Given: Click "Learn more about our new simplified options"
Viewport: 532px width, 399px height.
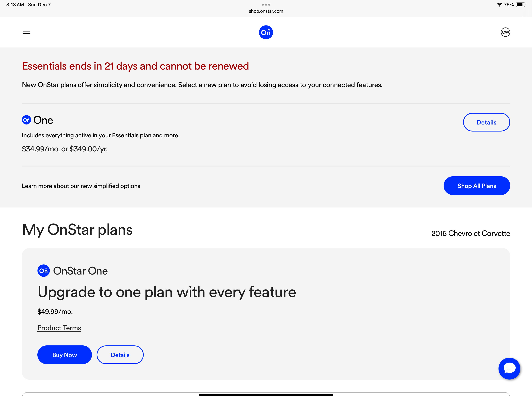Looking at the screenshot, I should pyautogui.click(x=81, y=186).
